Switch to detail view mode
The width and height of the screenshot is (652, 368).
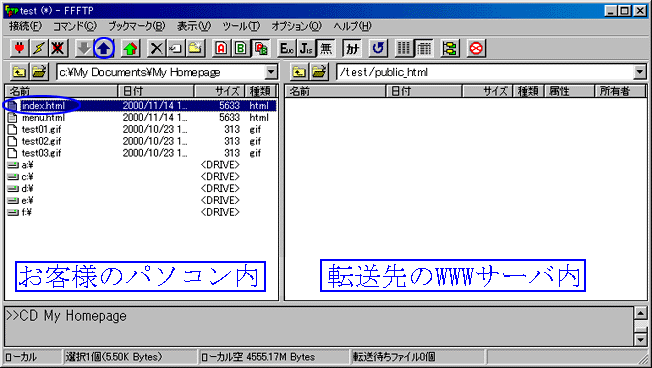pos(423,49)
